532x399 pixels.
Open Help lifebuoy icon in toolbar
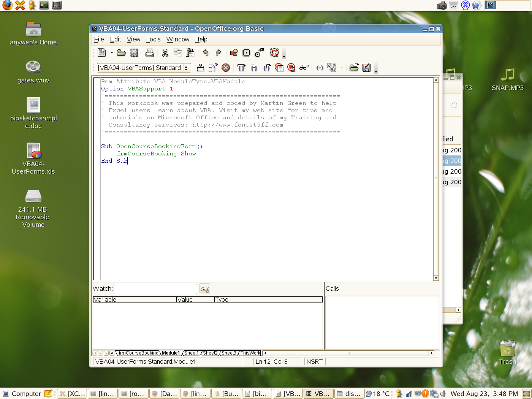point(274,53)
